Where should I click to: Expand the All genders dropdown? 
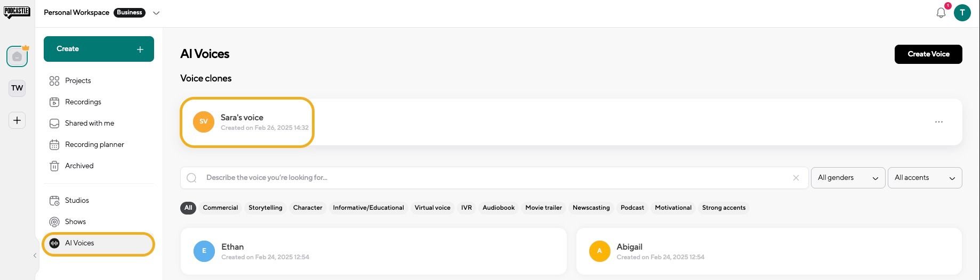(x=847, y=178)
